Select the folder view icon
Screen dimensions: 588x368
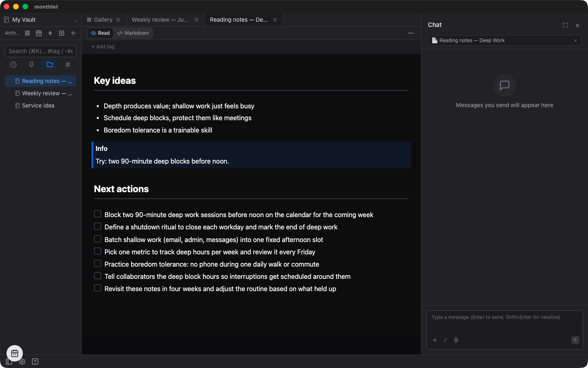(x=50, y=65)
